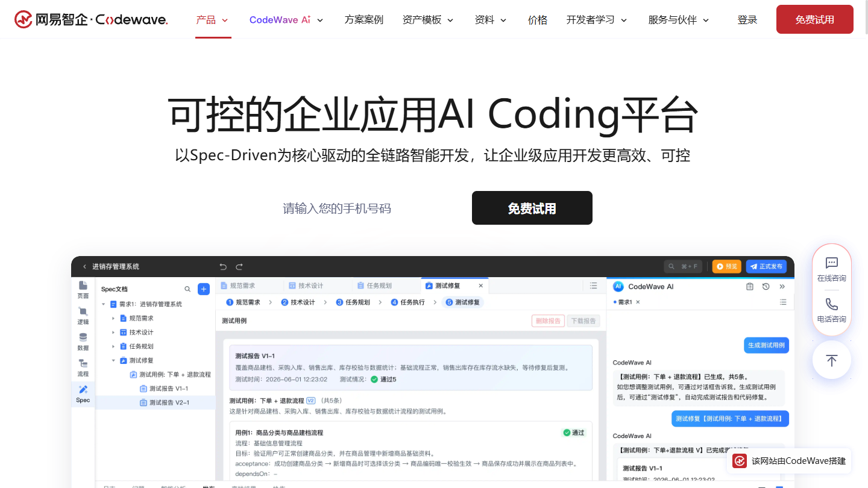Click the clipboard icon in CodeWave AI header
This screenshot has width=868, height=488.
[x=750, y=287]
